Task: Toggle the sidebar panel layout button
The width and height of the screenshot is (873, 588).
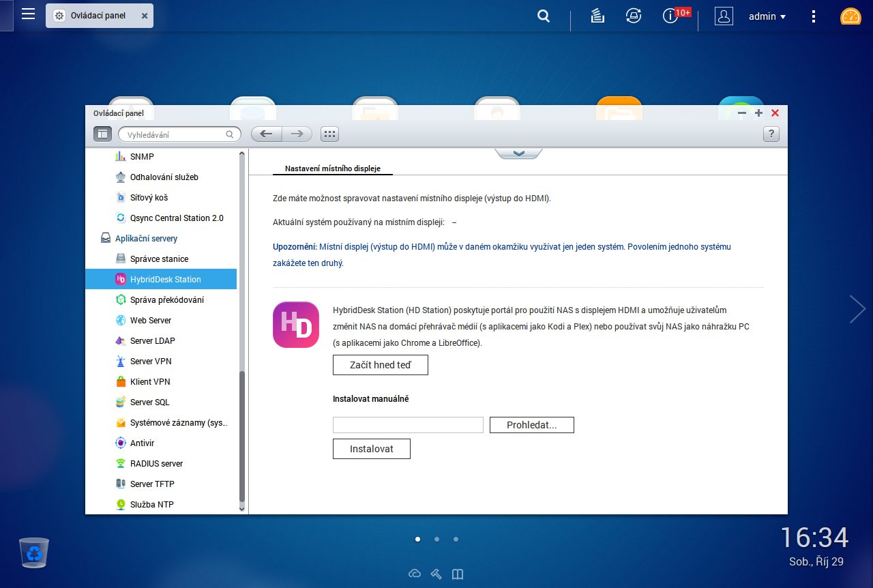Action: click(x=102, y=134)
